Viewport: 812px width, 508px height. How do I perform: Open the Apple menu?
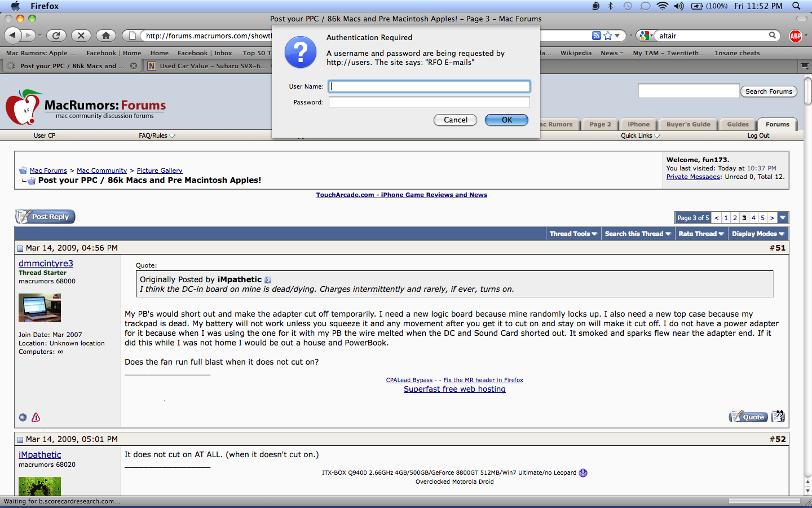pyautogui.click(x=15, y=6)
